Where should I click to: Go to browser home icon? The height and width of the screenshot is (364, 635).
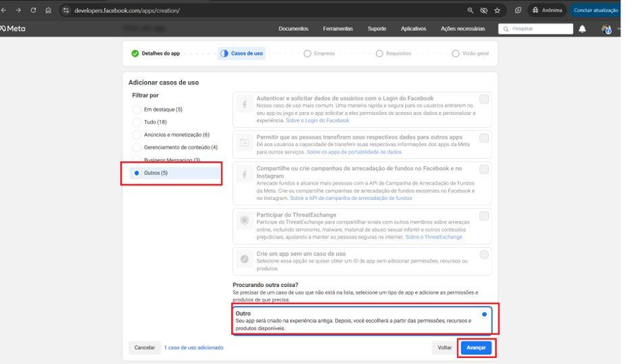(48, 11)
